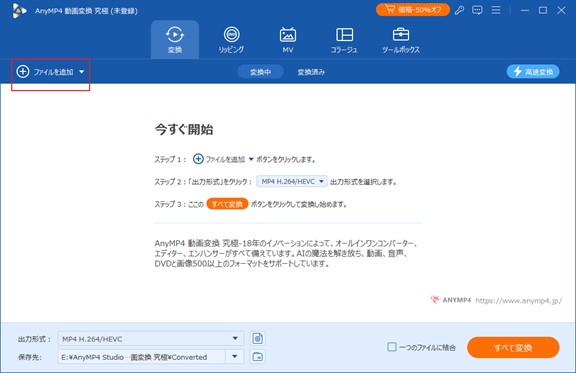Click the 今すぐ開始 heading text
The height and width of the screenshot is (373, 576).
(x=184, y=129)
